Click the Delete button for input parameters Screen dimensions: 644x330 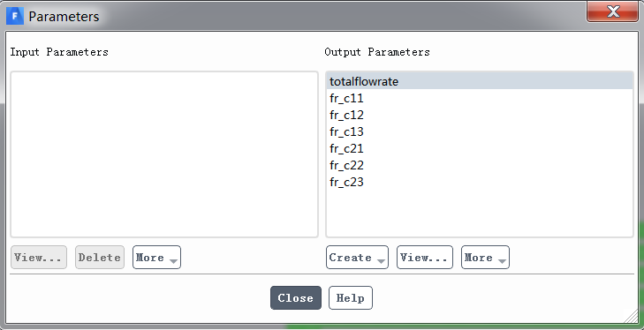100,258
